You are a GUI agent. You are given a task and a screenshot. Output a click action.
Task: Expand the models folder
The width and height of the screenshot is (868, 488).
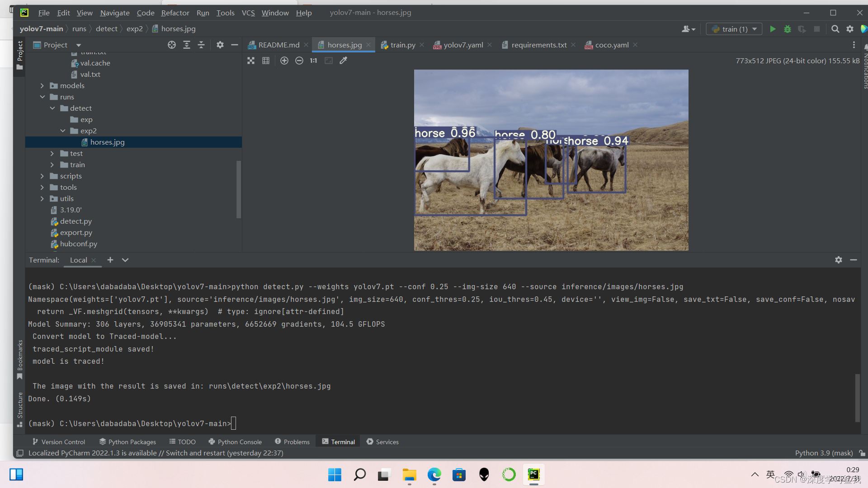click(42, 86)
